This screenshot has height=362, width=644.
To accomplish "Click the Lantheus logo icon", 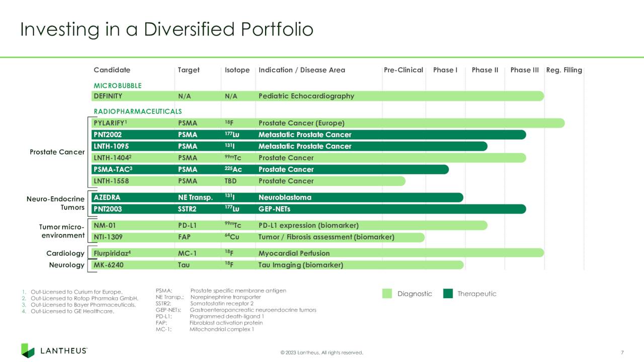I will [x=28, y=350].
